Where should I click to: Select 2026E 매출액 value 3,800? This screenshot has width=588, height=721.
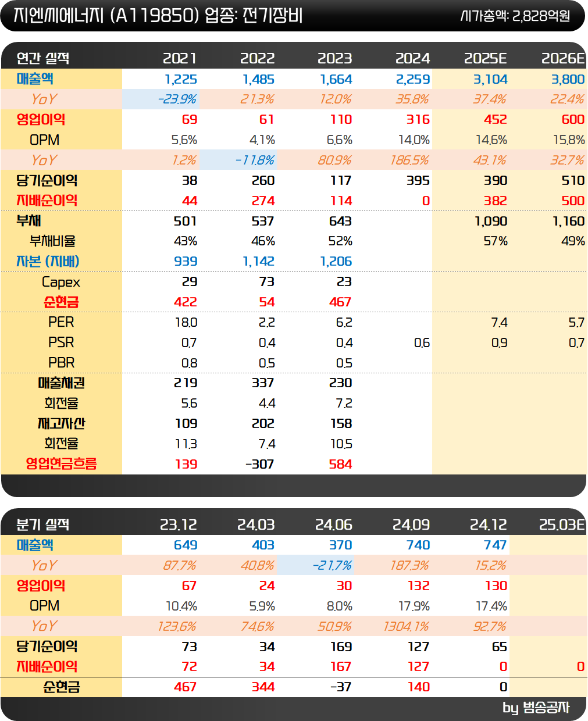(x=568, y=79)
